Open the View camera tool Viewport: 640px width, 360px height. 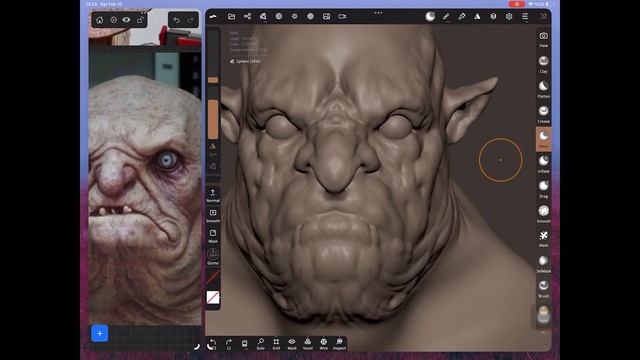pyautogui.click(x=543, y=40)
